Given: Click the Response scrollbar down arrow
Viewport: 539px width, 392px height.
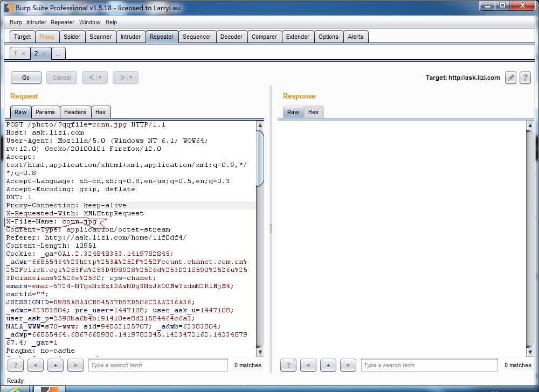Looking at the screenshot, I should tap(530, 352).
